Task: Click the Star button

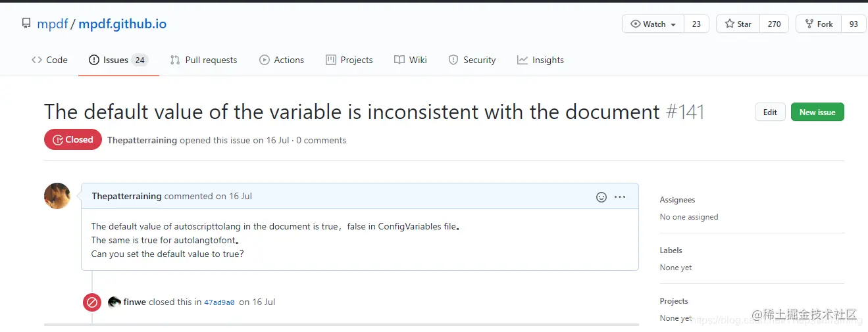Action: click(x=738, y=24)
